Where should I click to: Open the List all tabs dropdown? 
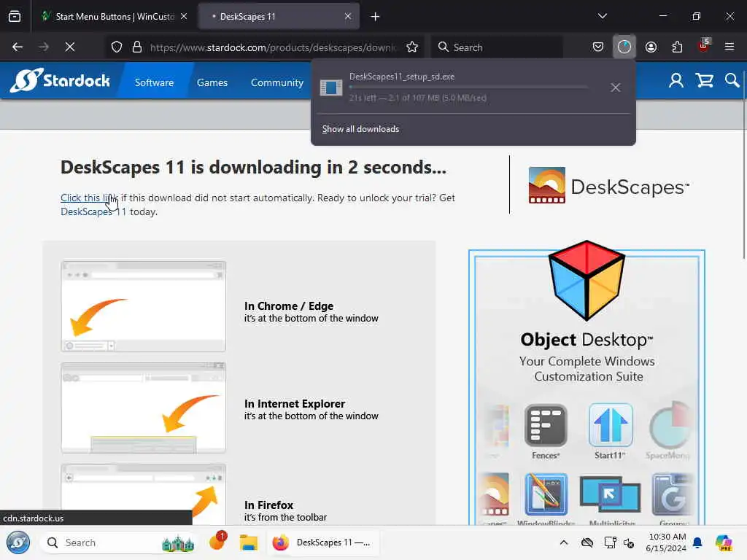(x=602, y=16)
